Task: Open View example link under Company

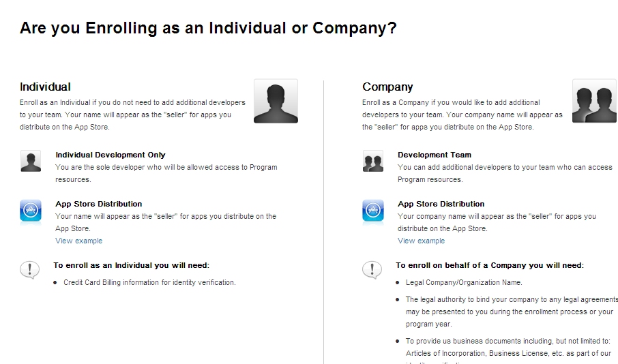Action: [x=421, y=241]
